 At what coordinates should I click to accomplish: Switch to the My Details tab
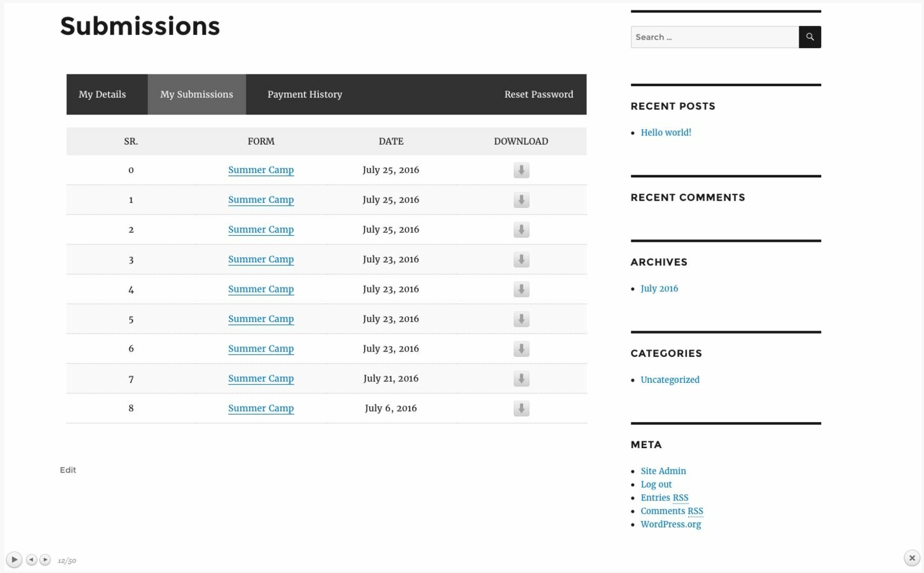[x=102, y=94]
